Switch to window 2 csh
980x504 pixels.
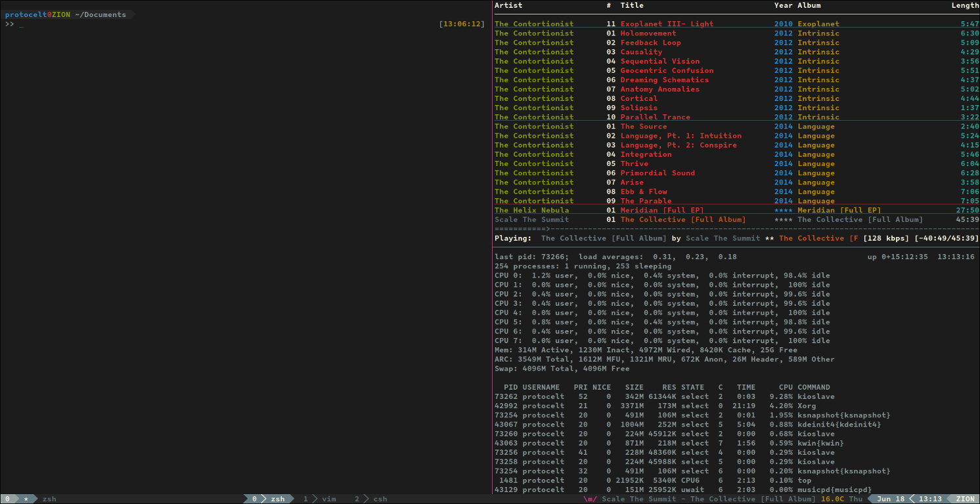380,499
